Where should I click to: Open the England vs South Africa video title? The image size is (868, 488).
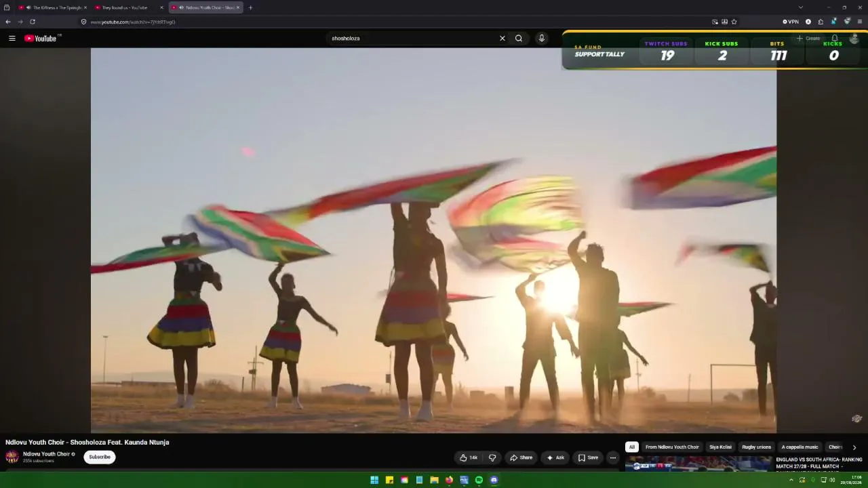[819, 463]
